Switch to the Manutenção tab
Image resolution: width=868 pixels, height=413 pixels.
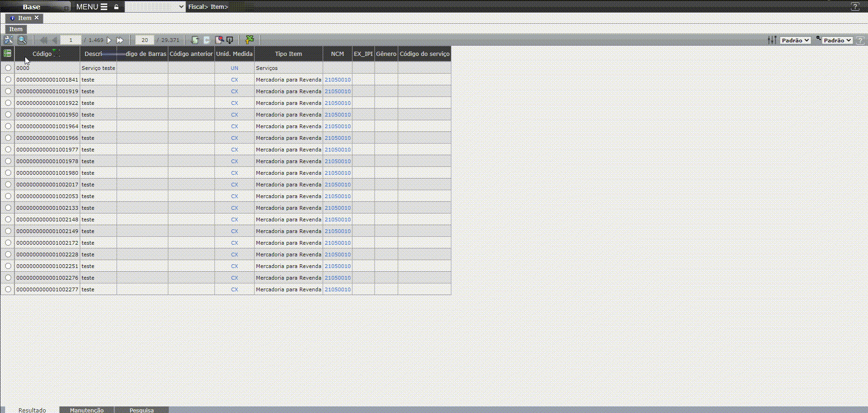87,410
